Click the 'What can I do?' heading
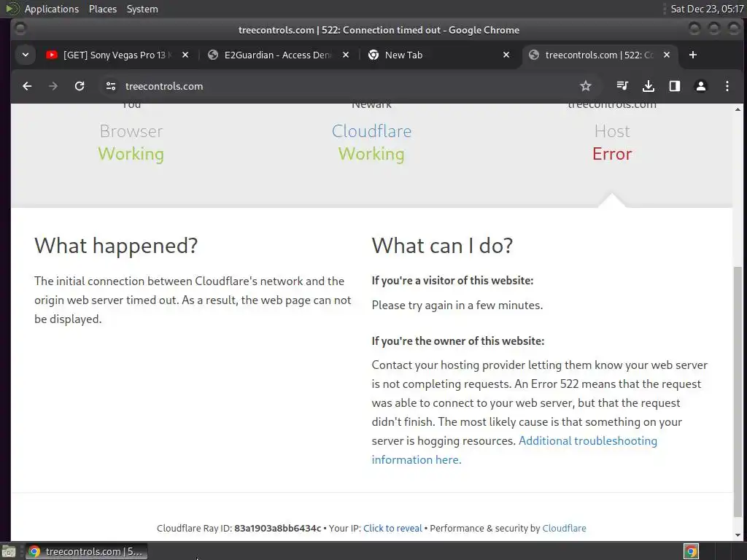Screen dimensions: 747x560 [442, 246]
